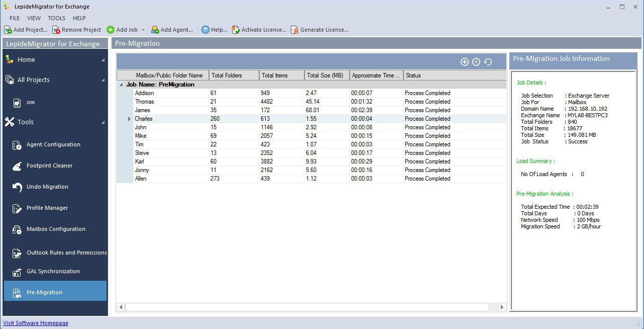Sort by Total Items column header
Screen dimensions: 644x329
[282, 75]
